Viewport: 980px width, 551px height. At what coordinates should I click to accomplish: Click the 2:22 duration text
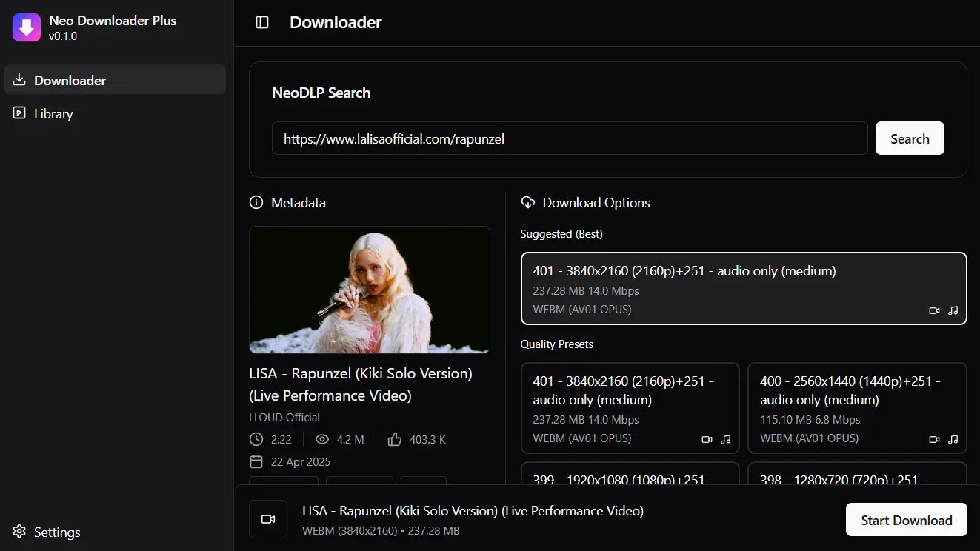tap(281, 439)
